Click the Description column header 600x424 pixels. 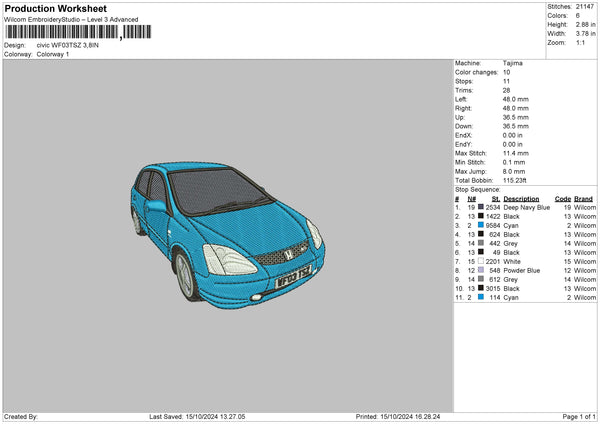(521, 198)
